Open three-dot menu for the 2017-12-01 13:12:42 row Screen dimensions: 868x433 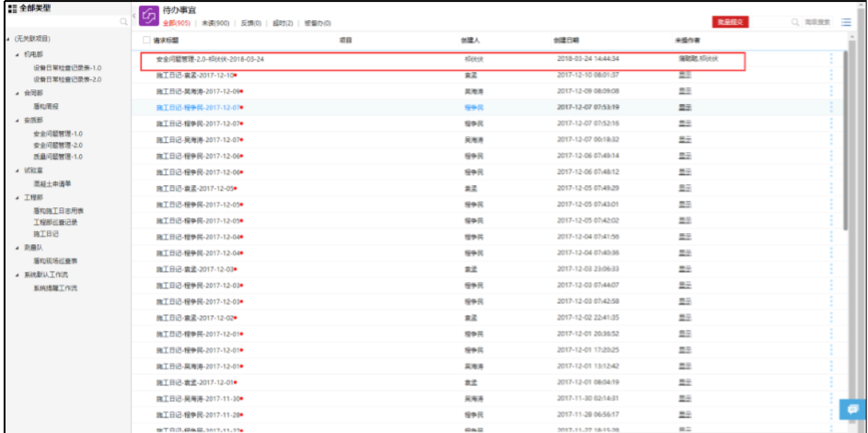click(831, 366)
